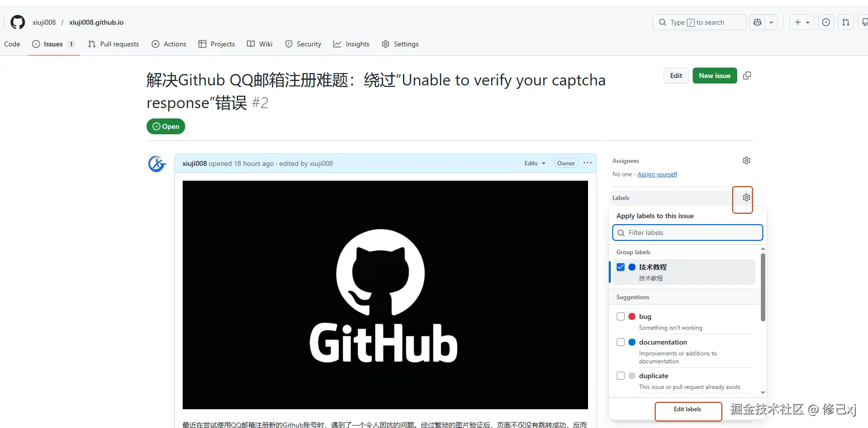Click 'This issue or pull request already exists'

690,387
